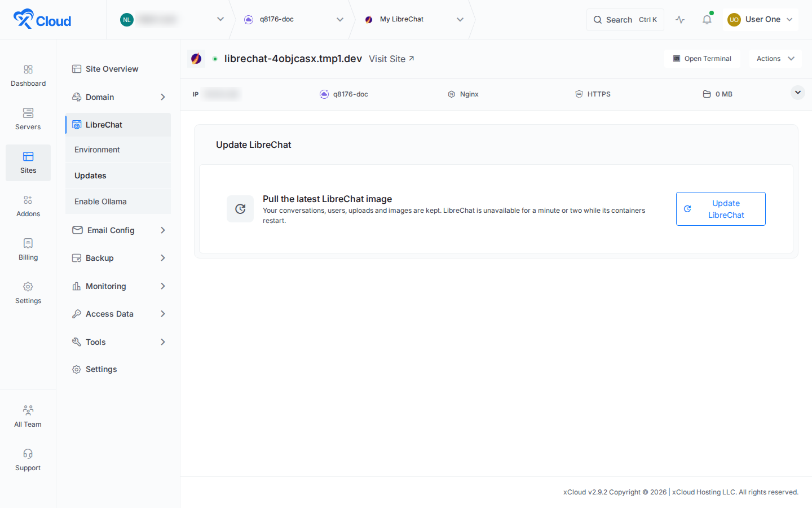
Task: Click the LibreChat site icon beside domain name
Action: [x=196, y=59]
